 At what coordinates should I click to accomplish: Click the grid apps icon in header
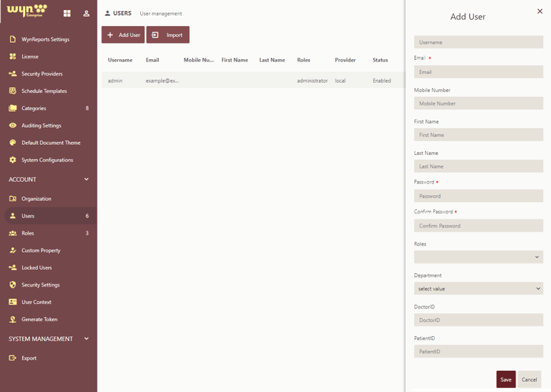(67, 13)
